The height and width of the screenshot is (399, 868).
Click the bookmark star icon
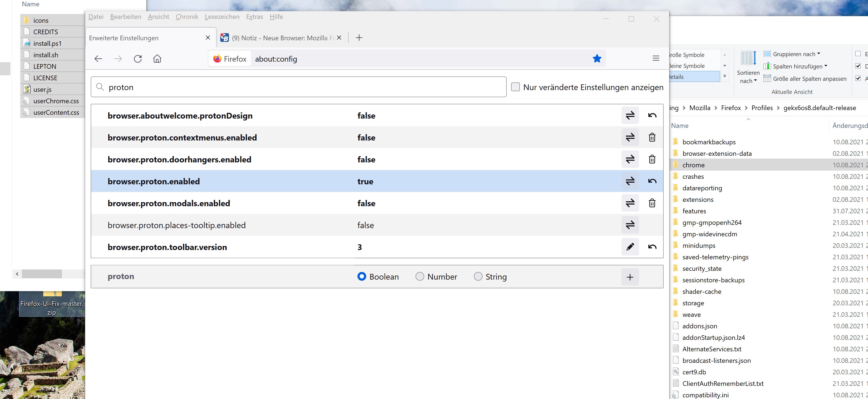[597, 59]
